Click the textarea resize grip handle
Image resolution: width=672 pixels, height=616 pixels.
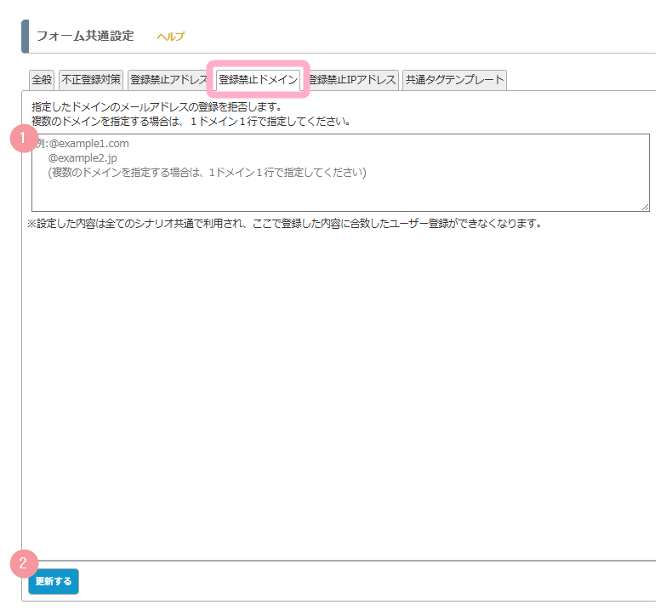[x=645, y=207]
